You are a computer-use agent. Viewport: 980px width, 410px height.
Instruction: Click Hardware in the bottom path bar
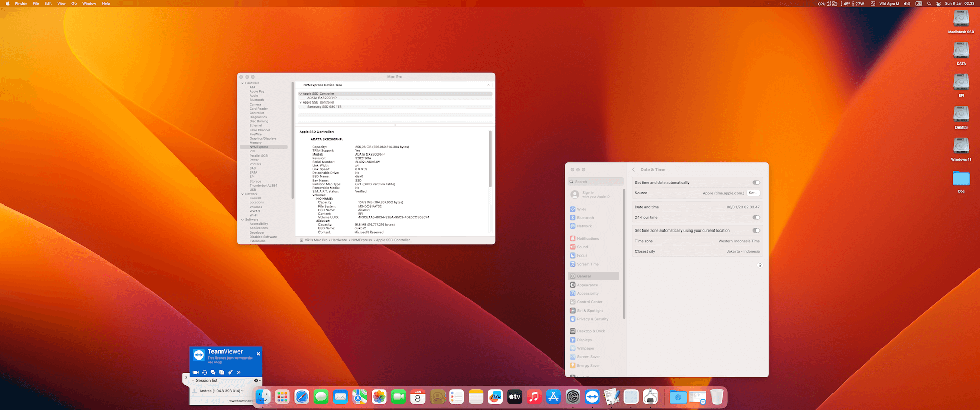(339, 240)
